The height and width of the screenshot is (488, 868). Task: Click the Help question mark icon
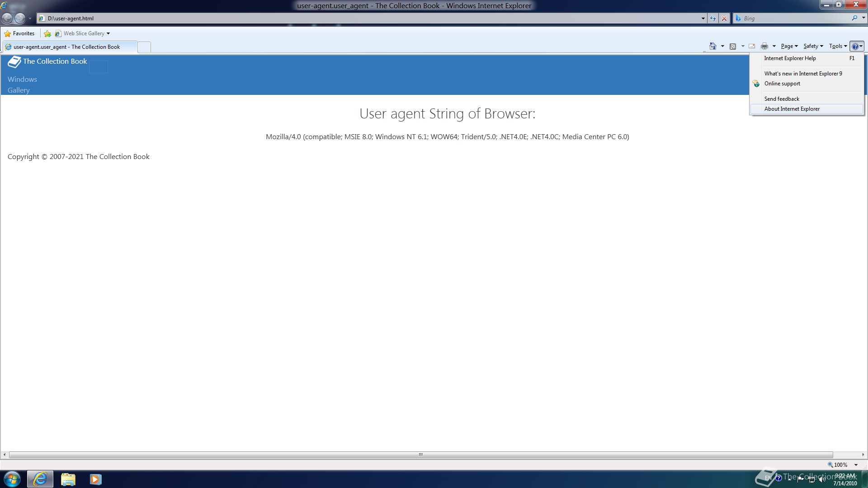[855, 46]
